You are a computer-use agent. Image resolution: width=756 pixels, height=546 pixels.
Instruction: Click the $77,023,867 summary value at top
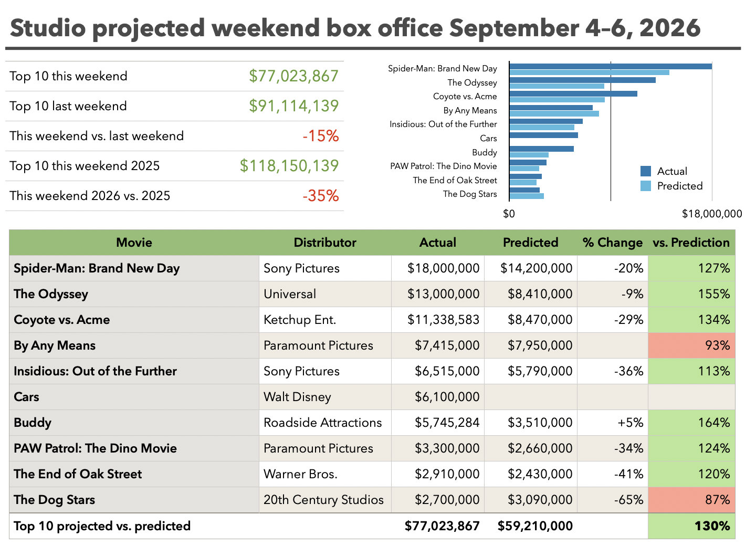[x=294, y=76]
